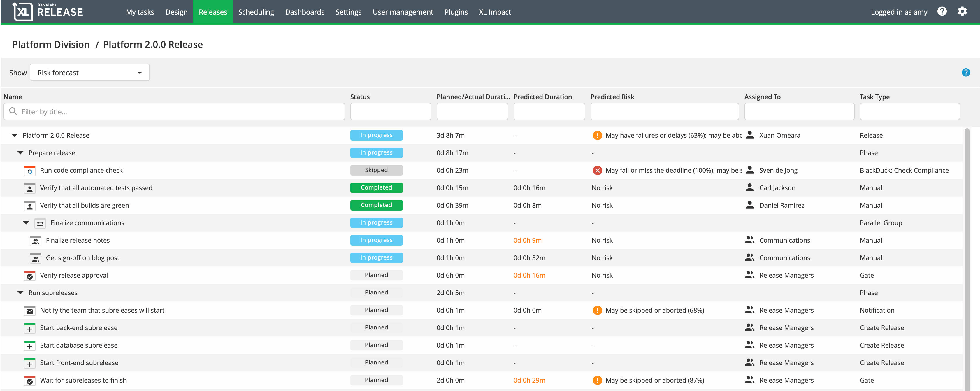Click the Skipped status badge
Image resolution: width=980 pixels, height=391 pixels.
[376, 170]
